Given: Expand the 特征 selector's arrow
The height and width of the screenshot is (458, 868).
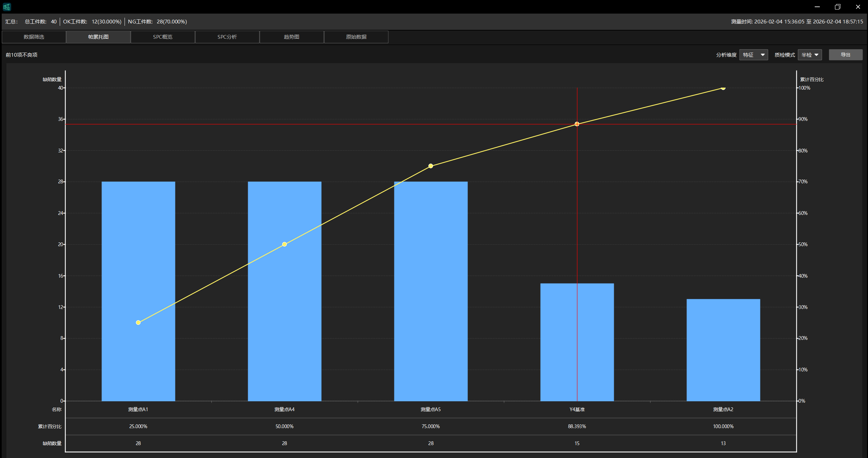Looking at the screenshot, I should pos(763,55).
